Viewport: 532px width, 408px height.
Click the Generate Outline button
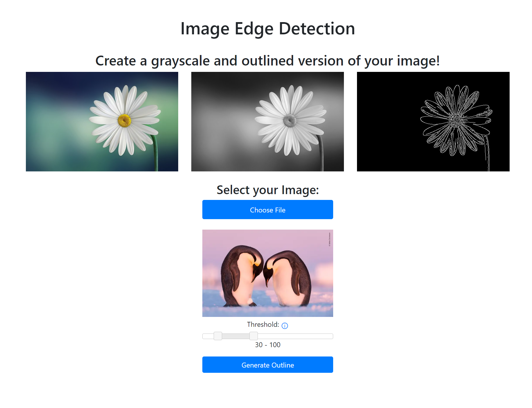point(267,365)
